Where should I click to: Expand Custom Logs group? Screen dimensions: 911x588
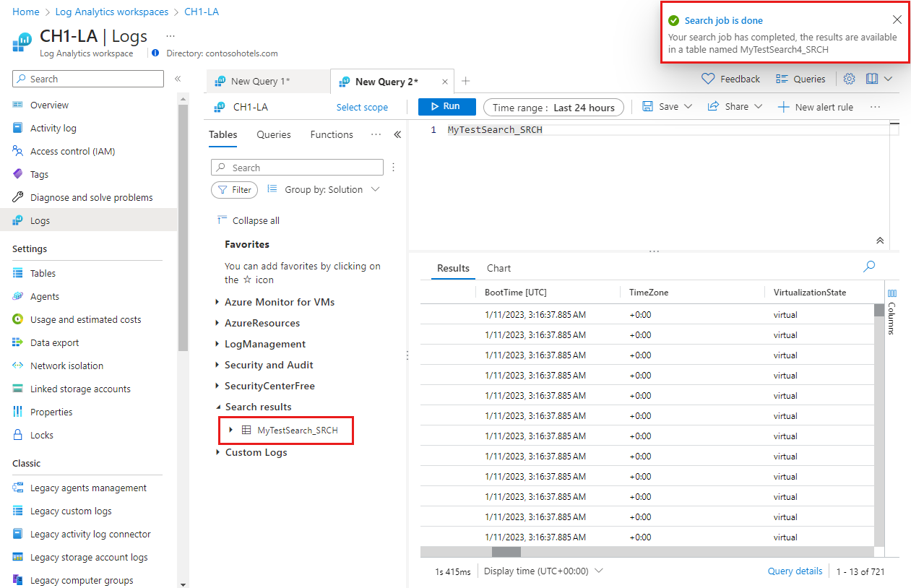pyautogui.click(x=217, y=452)
